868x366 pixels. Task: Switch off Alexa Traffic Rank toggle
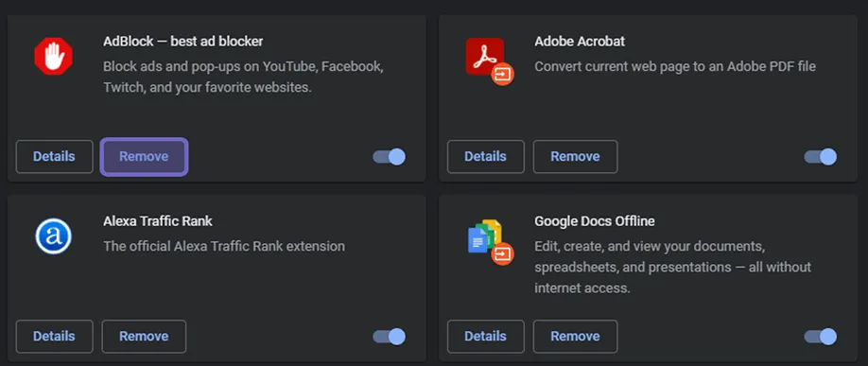390,336
